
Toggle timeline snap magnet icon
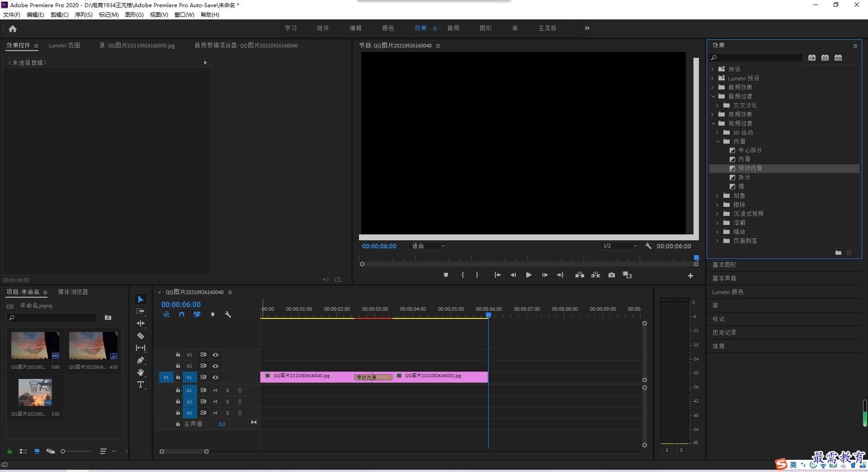[x=182, y=314]
